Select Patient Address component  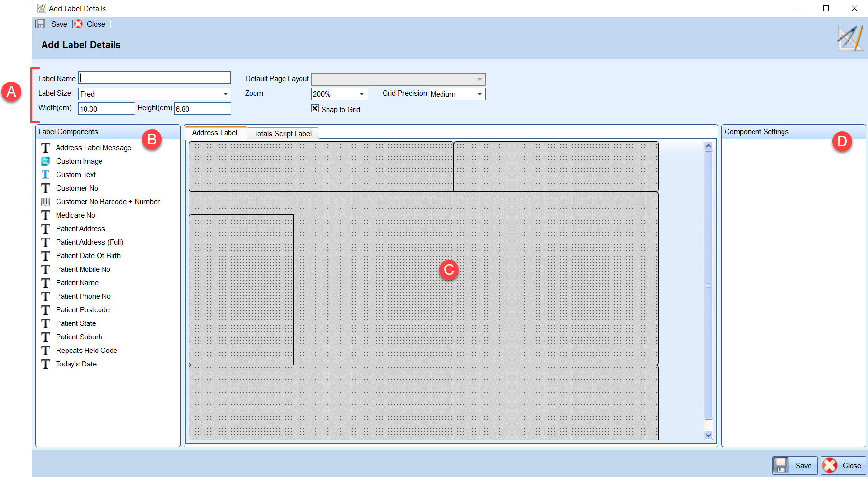81,229
